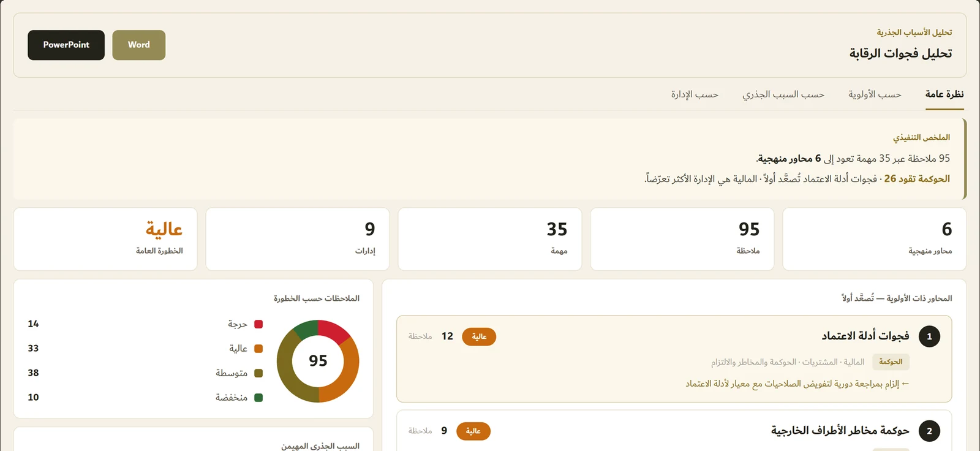980x451 pixels.
Task: Click عالية badge next to 9 ملاحظة
Action: (473, 431)
